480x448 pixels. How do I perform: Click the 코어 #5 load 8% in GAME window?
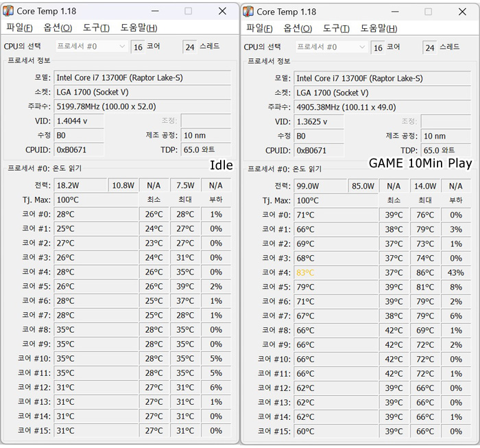click(x=456, y=287)
